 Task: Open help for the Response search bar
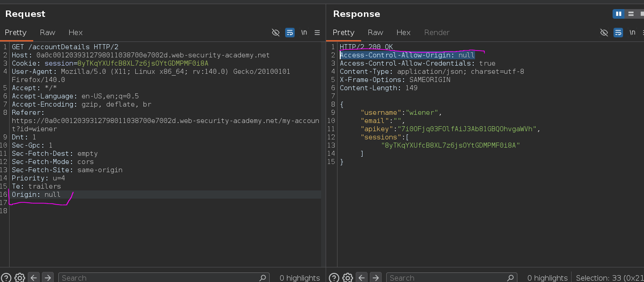[x=334, y=277]
